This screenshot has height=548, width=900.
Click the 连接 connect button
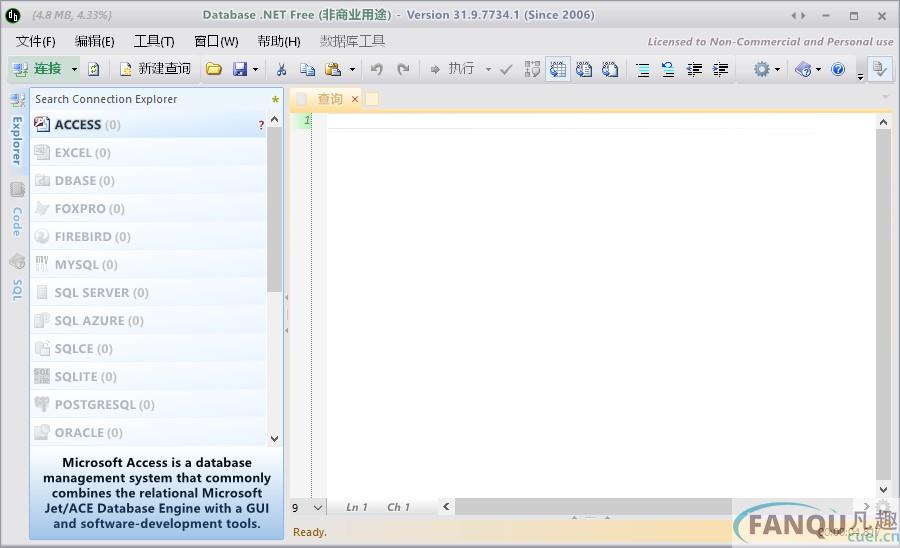pyautogui.click(x=37, y=69)
